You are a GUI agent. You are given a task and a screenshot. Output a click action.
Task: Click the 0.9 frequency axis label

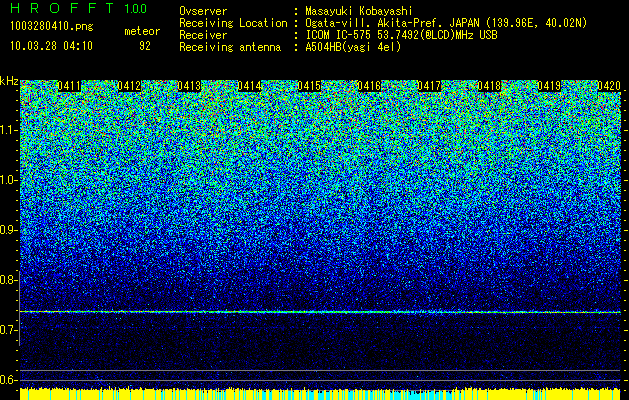pos(8,230)
